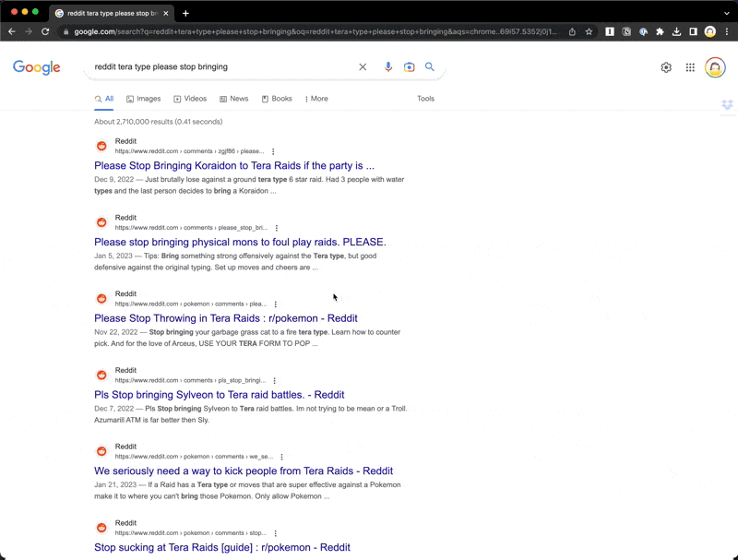Open the Google apps grid
This screenshot has height=560, width=738.
tap(690, 67)
